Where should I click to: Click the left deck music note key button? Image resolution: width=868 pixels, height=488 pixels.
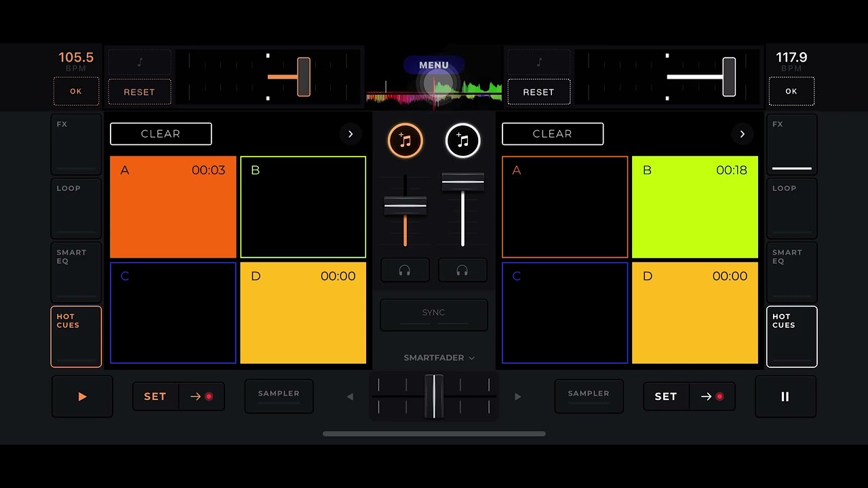(x=140, y=62)
